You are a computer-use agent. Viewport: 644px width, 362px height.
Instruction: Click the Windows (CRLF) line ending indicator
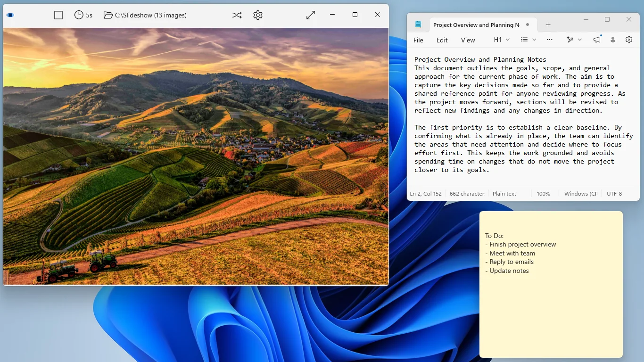point(581,194)
